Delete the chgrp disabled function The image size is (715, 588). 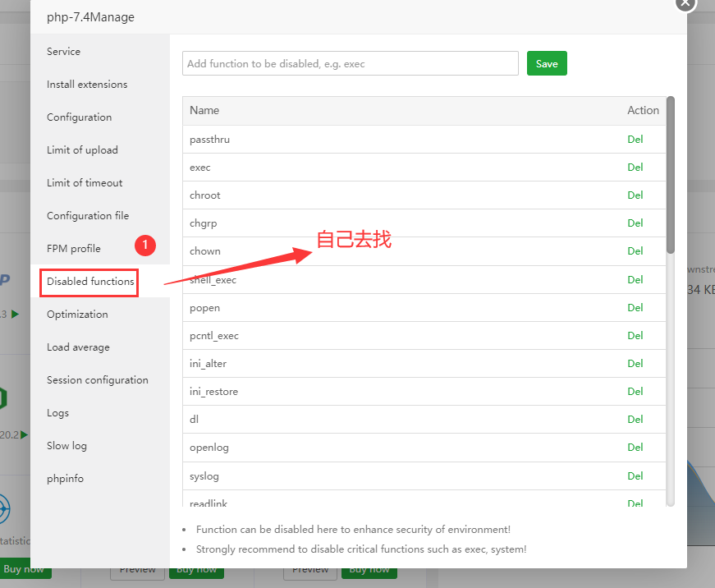coord(635,223)
